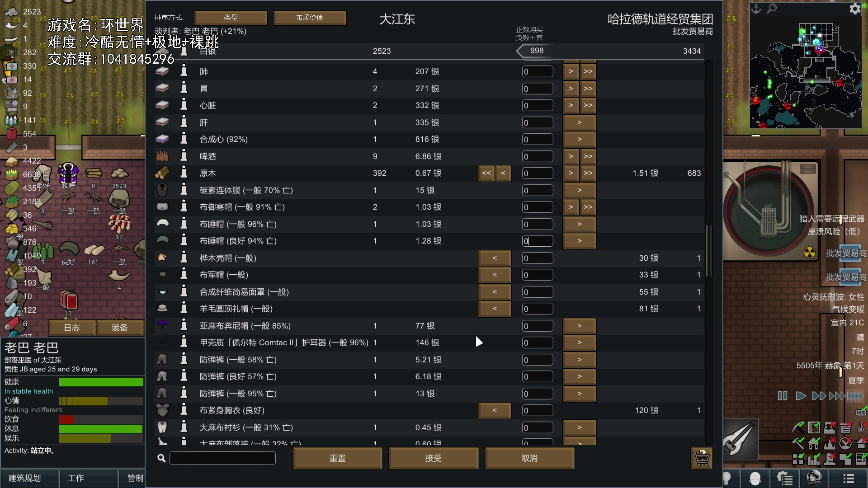Screen dimensions: 868x488
Task: Open the 市场价值 sort option
Action: [310, 18]
